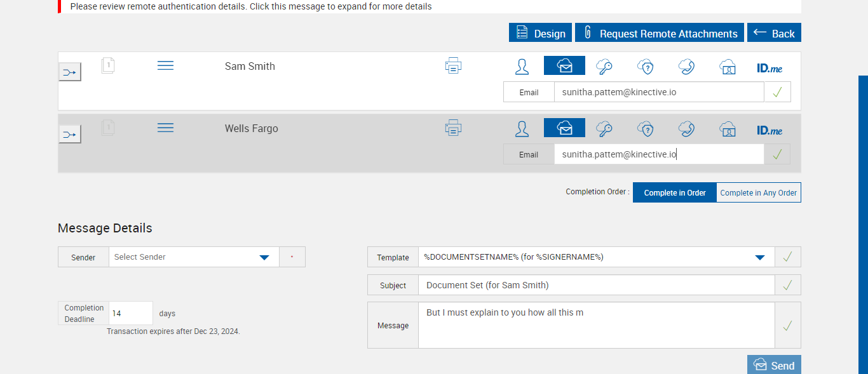Click the hamburger lines icon for Wells Fargo
The width and height of the screenshot is (868, 374).
tap(165, 128)
